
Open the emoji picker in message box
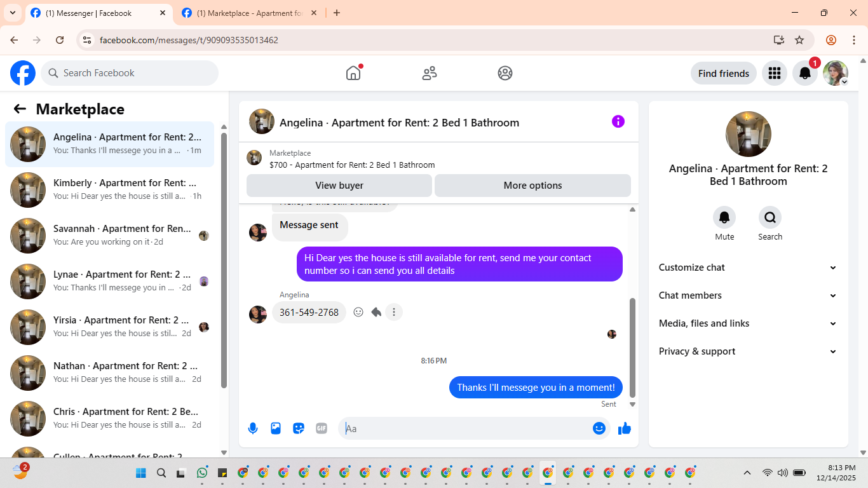(x=599, y=428)
